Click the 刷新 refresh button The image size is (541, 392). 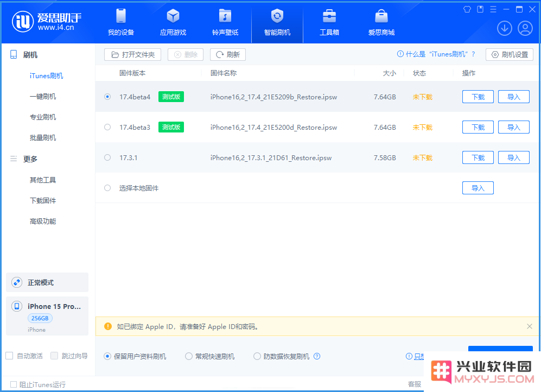pyautogui.click(x=228, y=54)
